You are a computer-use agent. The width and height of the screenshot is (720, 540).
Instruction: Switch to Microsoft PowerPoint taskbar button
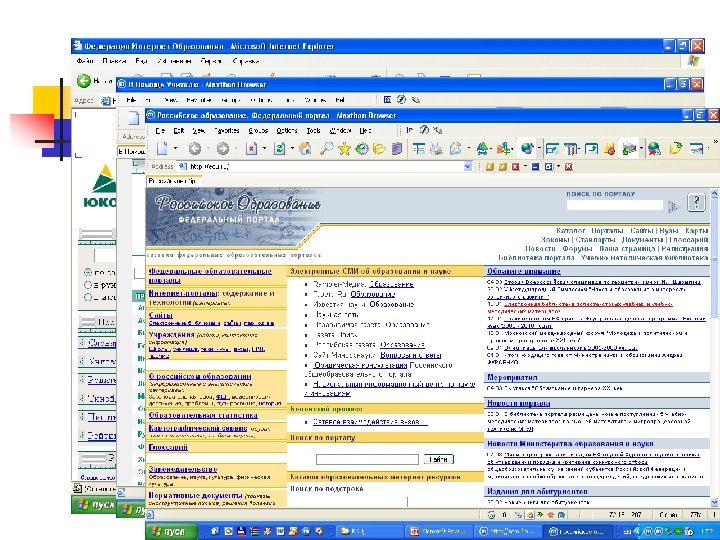tap(440, 531)
